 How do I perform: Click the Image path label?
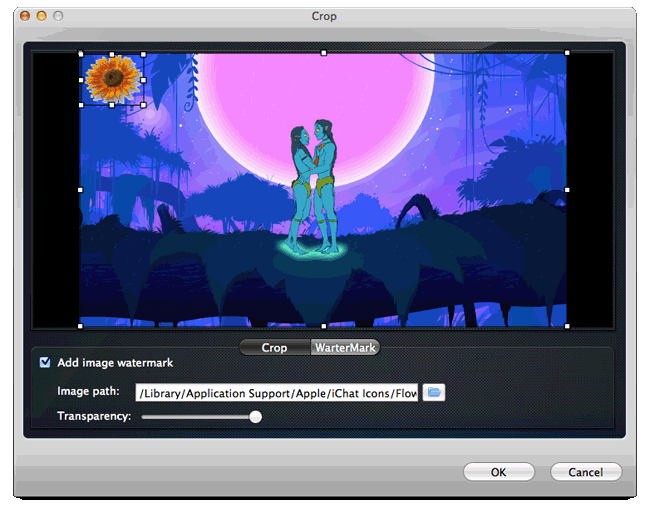coord(88,391)
